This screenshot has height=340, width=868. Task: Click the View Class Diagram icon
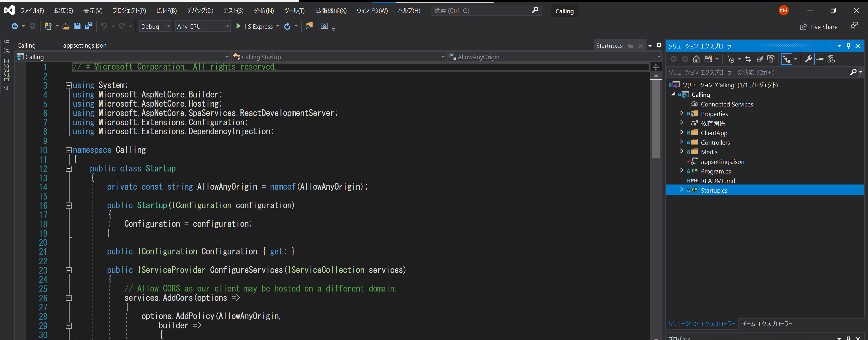click(x=831, y=59)
